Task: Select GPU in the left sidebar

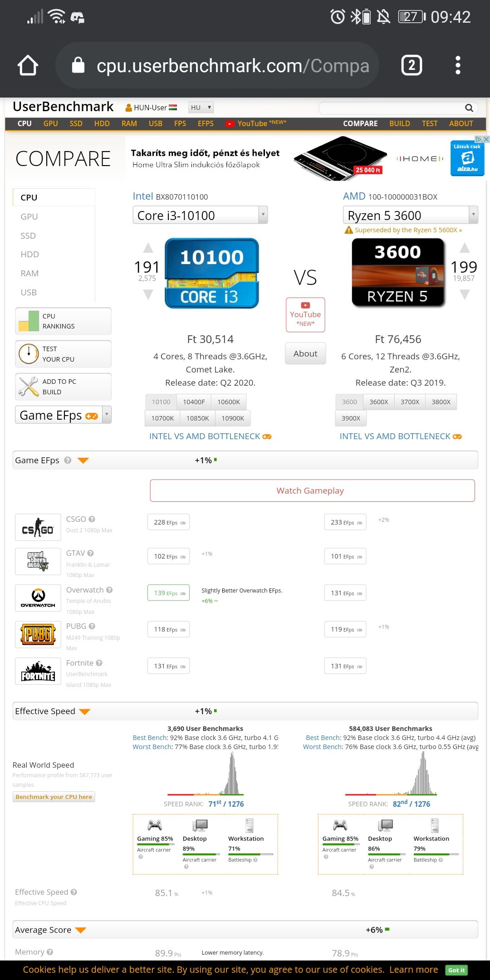Action: [29, 216]
